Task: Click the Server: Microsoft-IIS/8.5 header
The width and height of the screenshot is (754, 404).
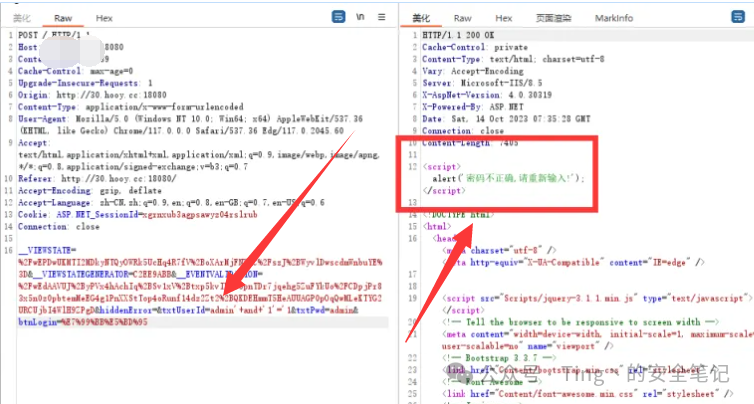Action: point(482,83)
